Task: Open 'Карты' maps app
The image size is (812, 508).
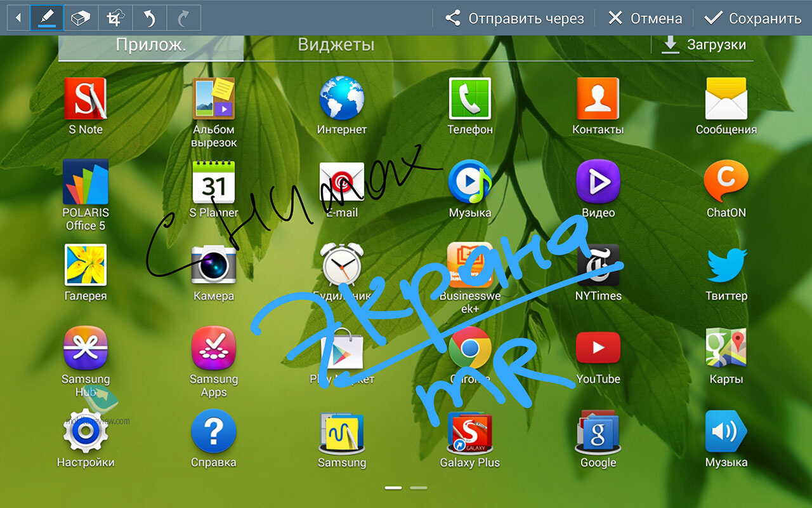Action: (x=726, y=355)
